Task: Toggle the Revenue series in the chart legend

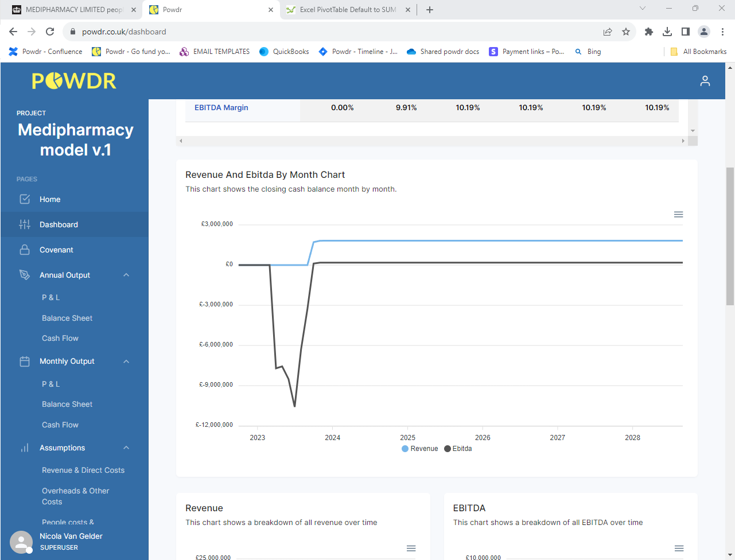Action: 420,448
